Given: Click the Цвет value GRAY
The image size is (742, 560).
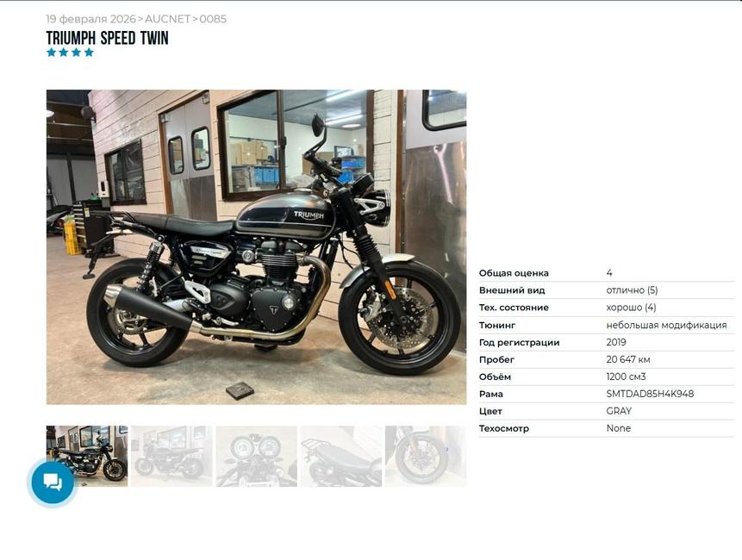Looking at the screenshot, I should click(x=619, y=411).
